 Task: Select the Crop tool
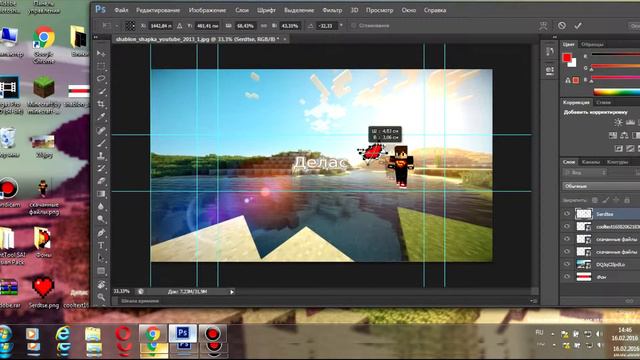[101, 104]
